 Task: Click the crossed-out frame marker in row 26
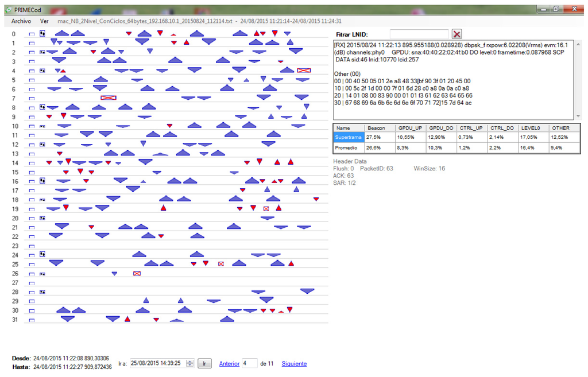(137, 274)
